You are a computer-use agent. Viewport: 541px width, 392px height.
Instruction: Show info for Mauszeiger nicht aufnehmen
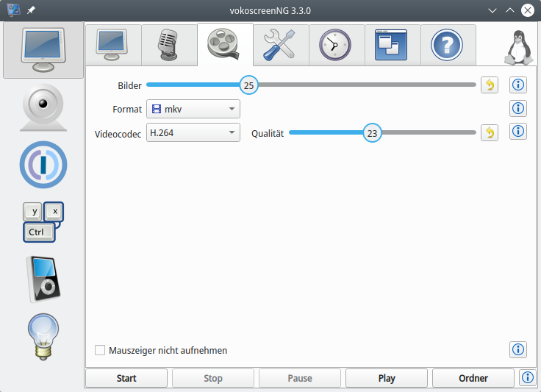pyautogui.click(x=518, y=350)
